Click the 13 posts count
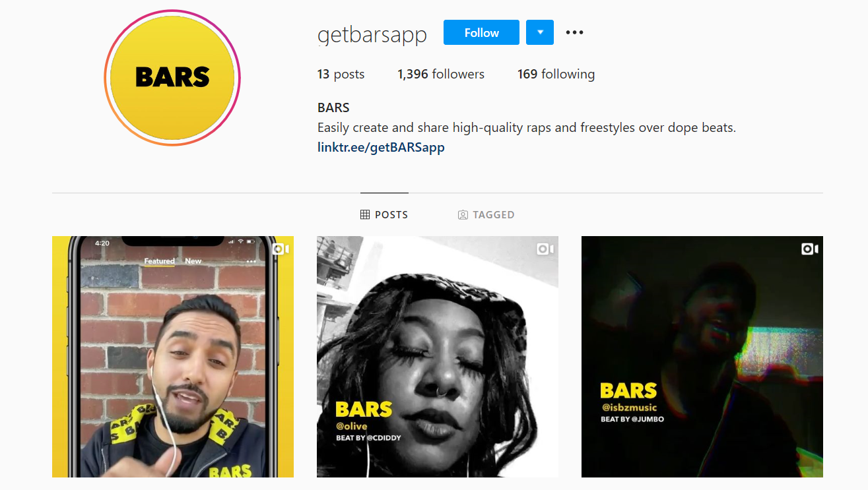 [341, 75]
